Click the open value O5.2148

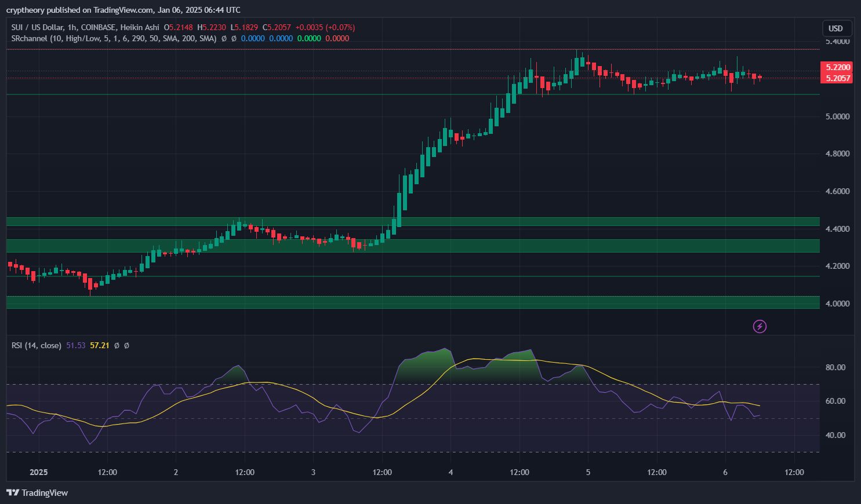[178, 27]
